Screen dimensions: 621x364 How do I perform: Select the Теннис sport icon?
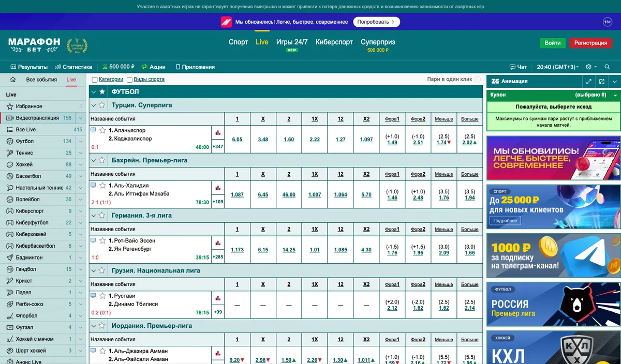point(10,153)
